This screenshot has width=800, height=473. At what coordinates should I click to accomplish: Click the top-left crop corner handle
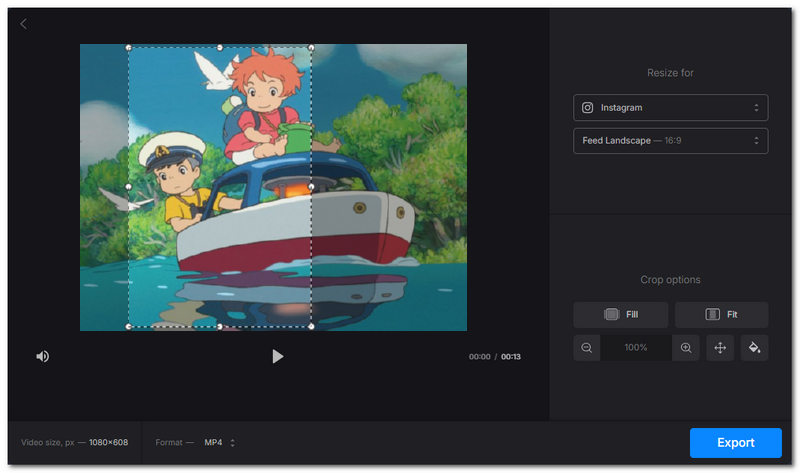[129, 47]
